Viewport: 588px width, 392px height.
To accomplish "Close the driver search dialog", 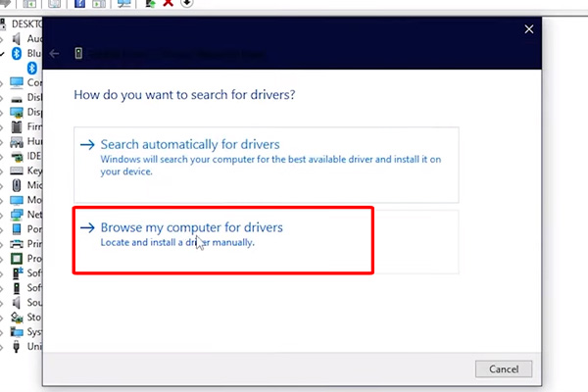I will click(x=529, y=29).
